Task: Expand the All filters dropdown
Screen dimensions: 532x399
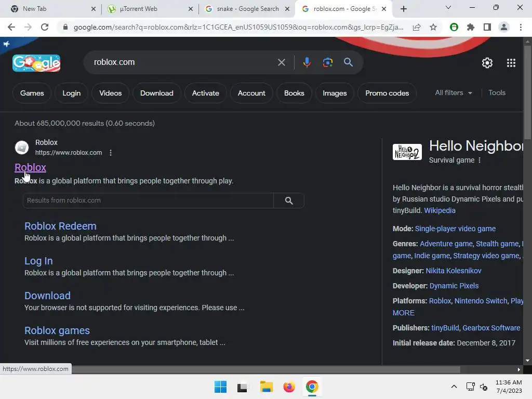Action: click(453, 93)
